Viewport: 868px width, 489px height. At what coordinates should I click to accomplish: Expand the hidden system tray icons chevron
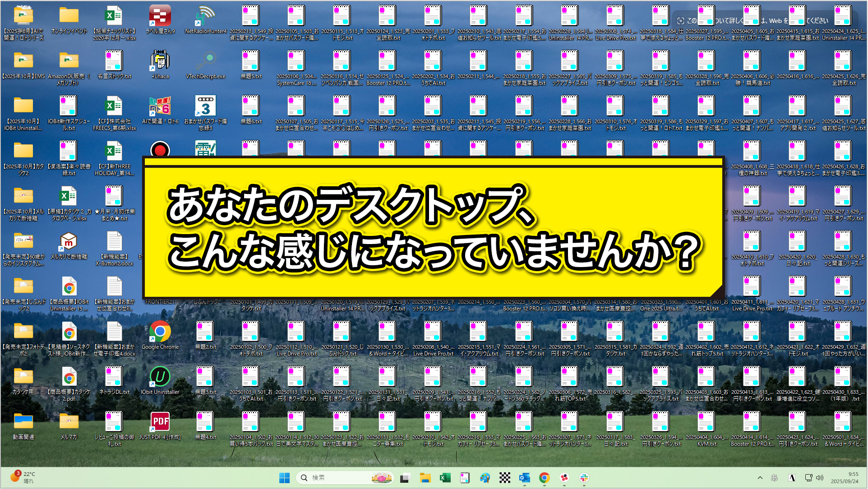[x=760, y=477]
